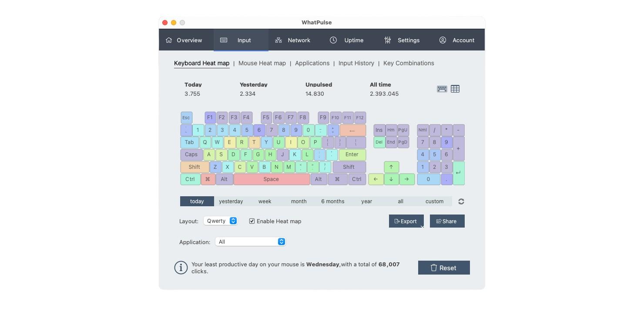This screenshot has height=322, width=644.
Task: Enable the Heat map checkbox
Action: coord(252,221)
